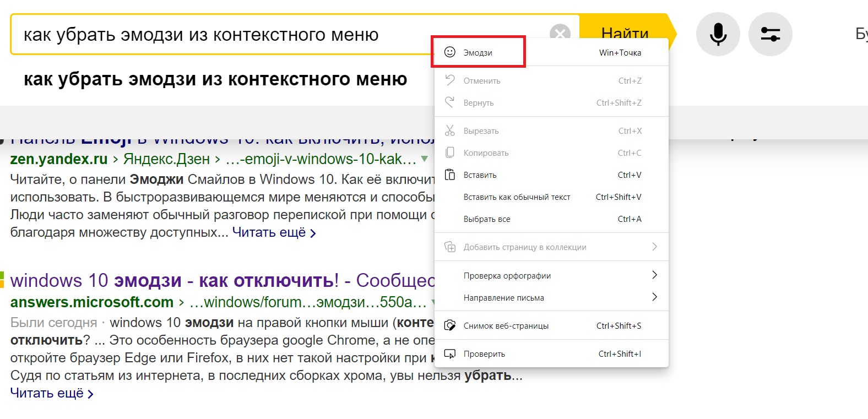This screenshot has width=868, height=419.
Task: Click the Ctrl+Shift+I shortcut label
Action: (x=620, y=354)
